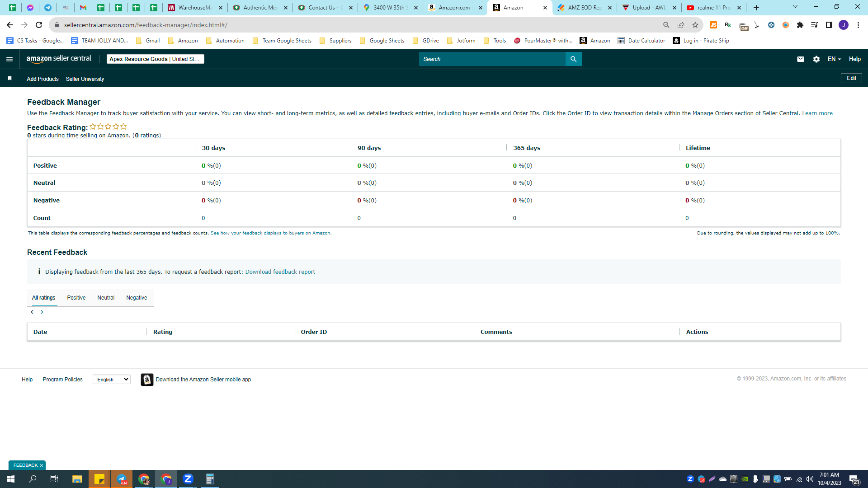Open the Pirate Ship login bookmark
The image size is (868, 488).
(x=701, y=41)
